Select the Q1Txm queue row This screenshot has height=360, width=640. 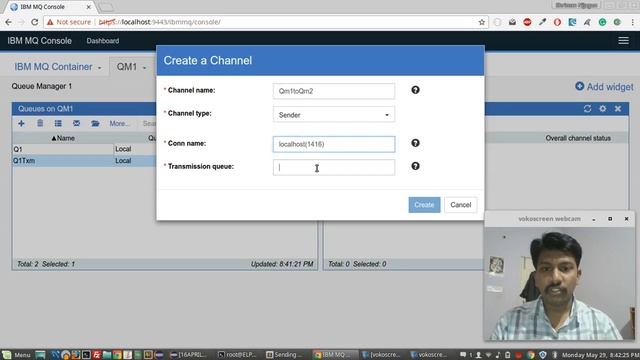[84, 161]
